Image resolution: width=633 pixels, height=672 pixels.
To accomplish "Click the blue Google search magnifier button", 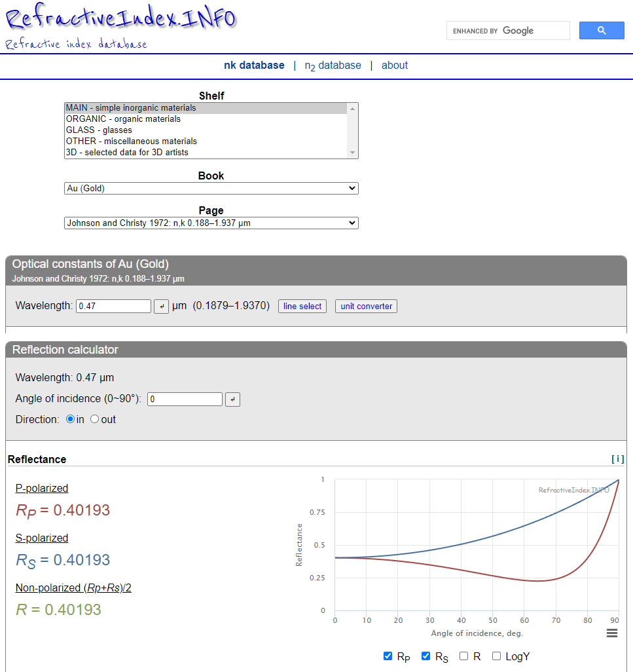I will coord(602,30).
